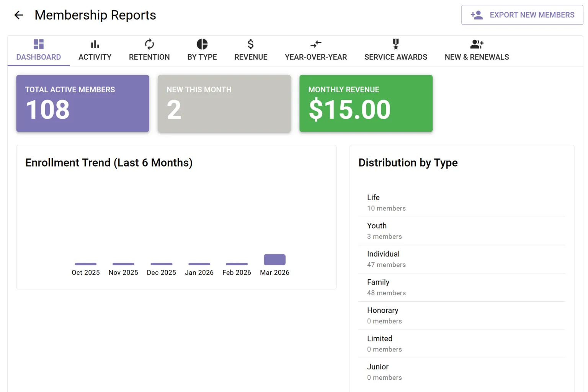The image size is (588, 392).
Task: Select the Dashboard grid icon
Action: click(x=38, y=44)
